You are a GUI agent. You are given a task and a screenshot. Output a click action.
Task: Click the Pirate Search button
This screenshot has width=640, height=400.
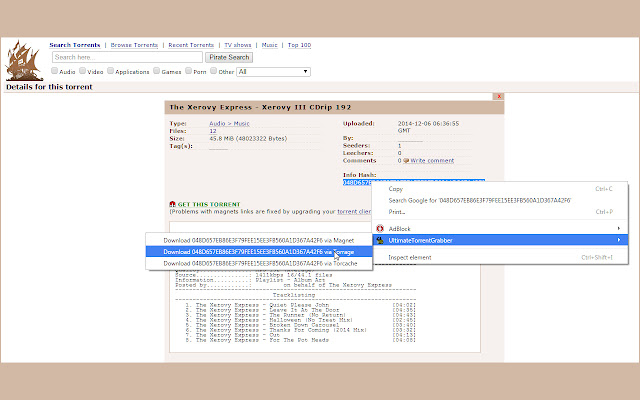coord(229,58)
